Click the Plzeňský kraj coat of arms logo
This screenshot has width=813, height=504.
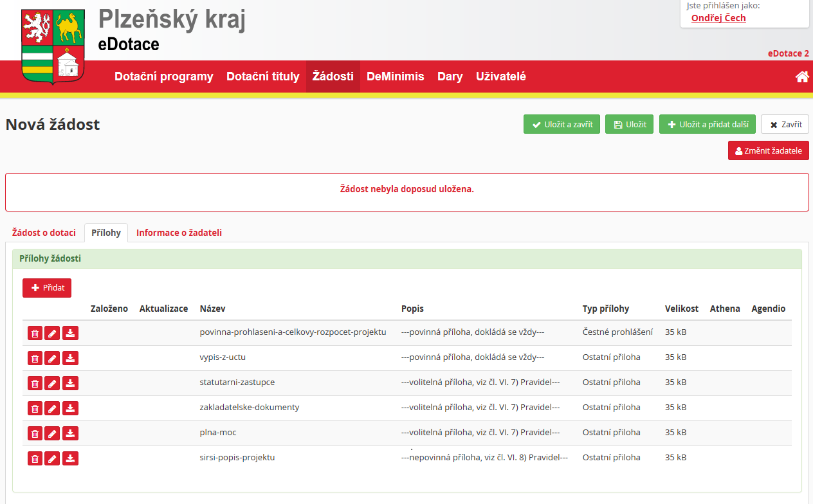pyautogui.click(x=53, y=47)
